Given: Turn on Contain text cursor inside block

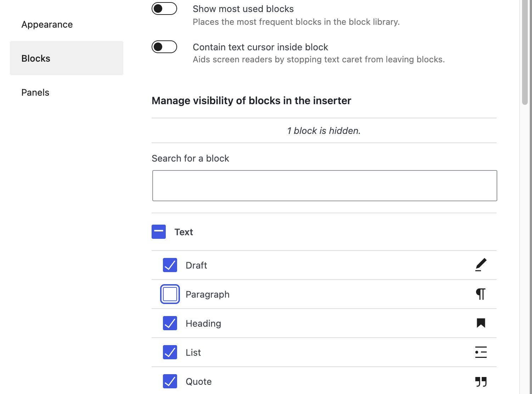Looking at the screenshot, I should (164, 47).
